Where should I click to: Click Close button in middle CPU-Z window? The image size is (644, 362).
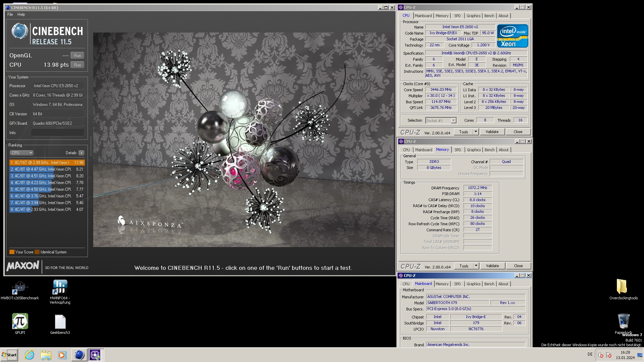[518, 266]
